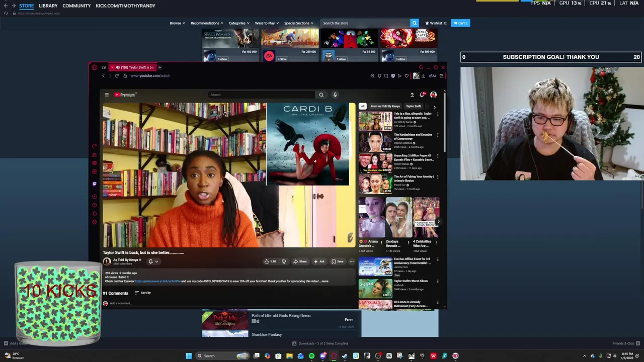
Task: Select the Taylor Swift filter chip
Action: [x=414, y=106]
